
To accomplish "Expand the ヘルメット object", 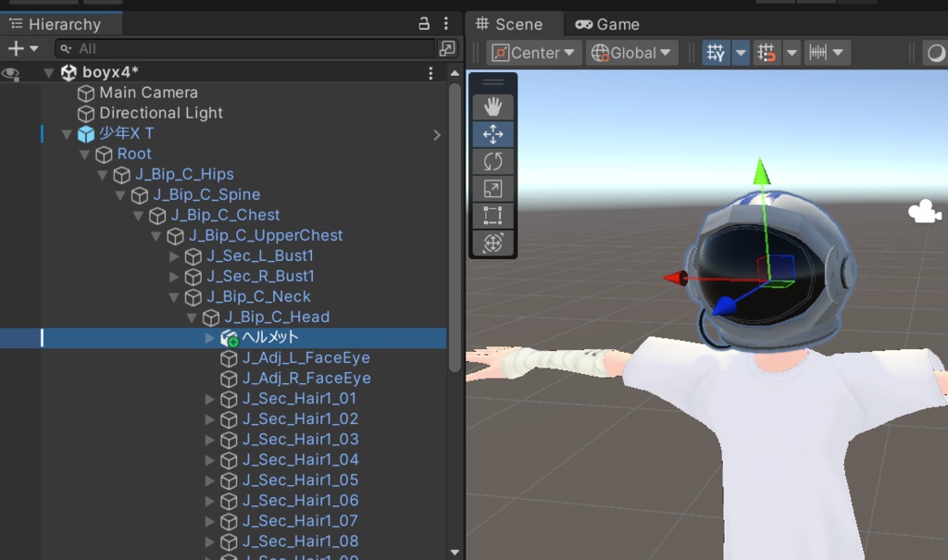I will pyautogui.click(x=210, y=338).
